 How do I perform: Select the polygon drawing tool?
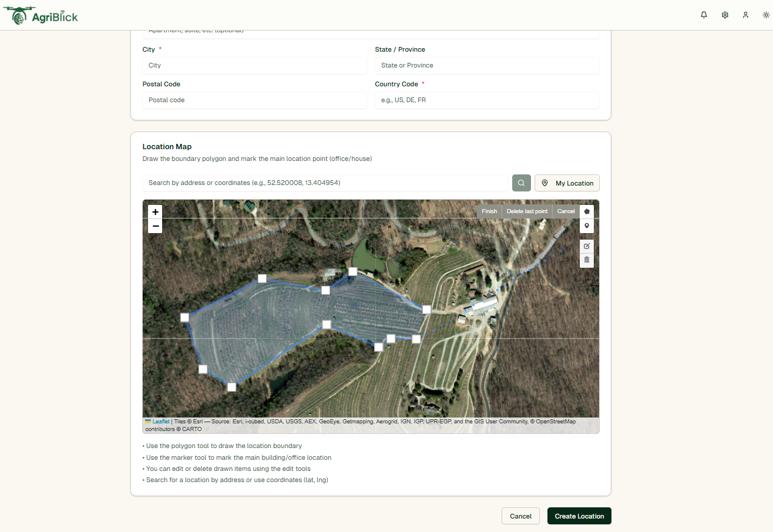pos(586,211)
